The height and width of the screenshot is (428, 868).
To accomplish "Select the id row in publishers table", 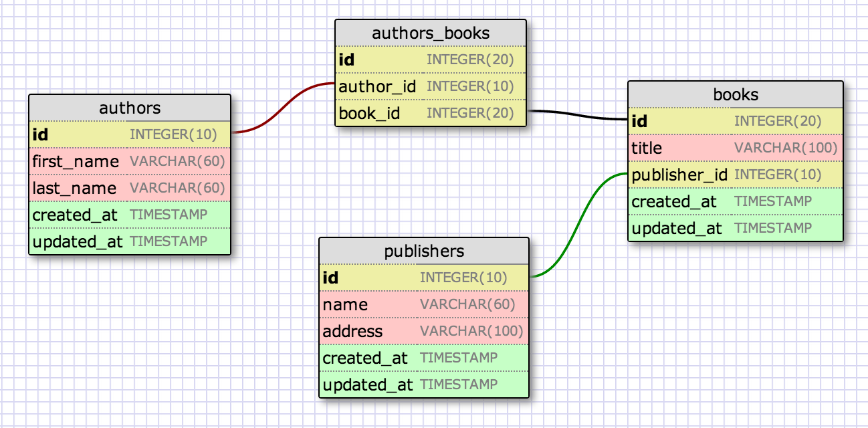I will [330, 278].
